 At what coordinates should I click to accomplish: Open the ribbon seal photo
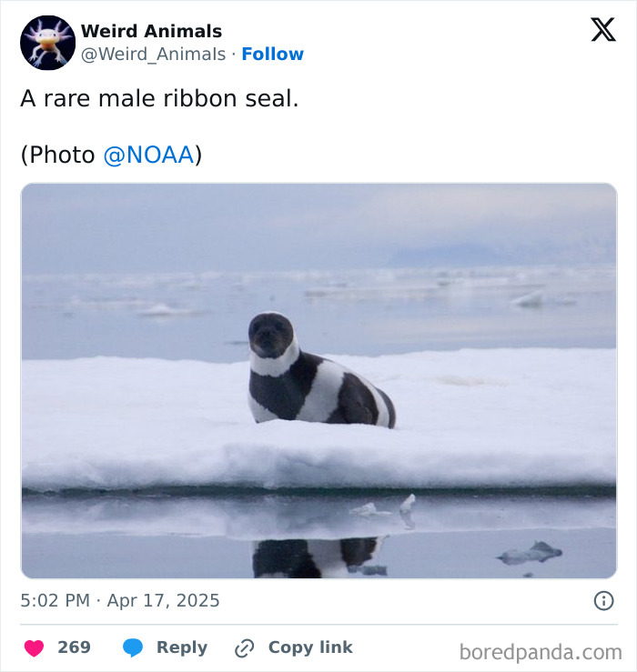tap(318, 381)
